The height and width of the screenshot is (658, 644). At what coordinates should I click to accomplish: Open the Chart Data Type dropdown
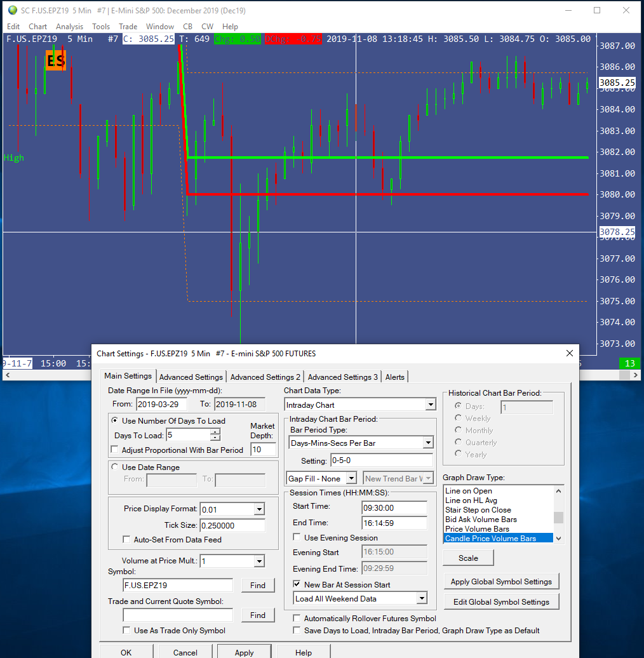430,405
